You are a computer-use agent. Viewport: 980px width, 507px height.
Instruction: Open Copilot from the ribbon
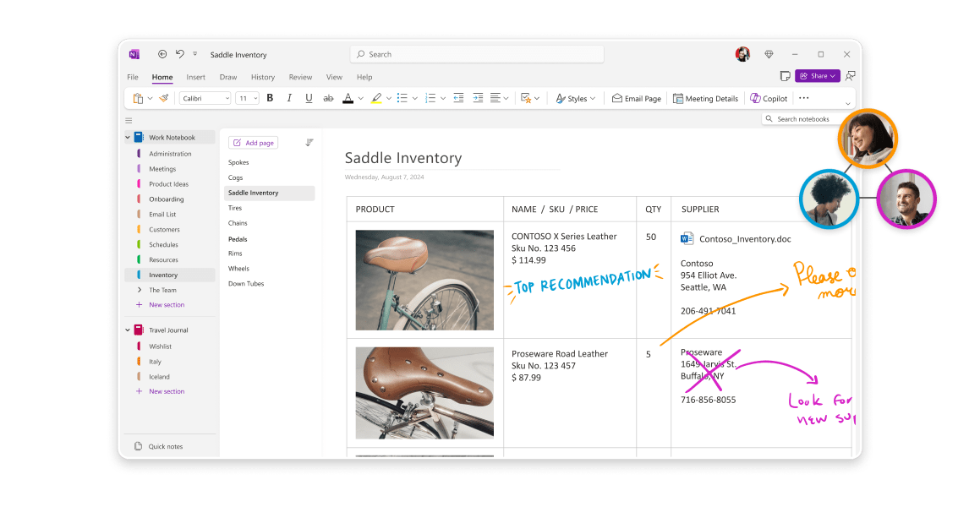click(x=769, y=98)
